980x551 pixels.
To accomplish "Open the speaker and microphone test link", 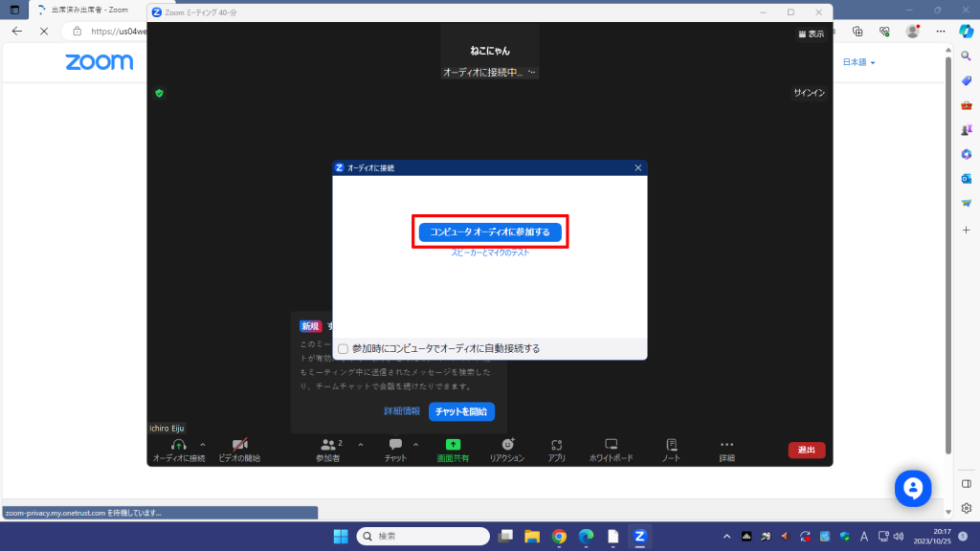I will [490, 253].
